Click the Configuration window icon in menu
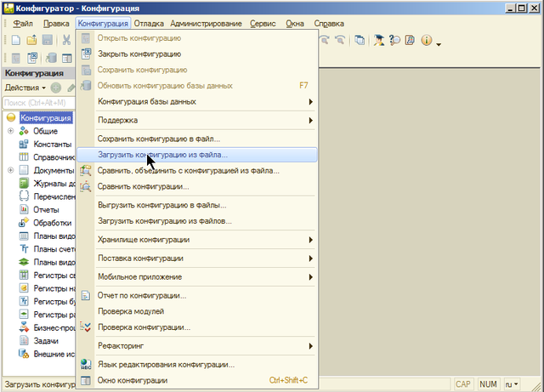544x392 pixels. (x=85, y=380)
